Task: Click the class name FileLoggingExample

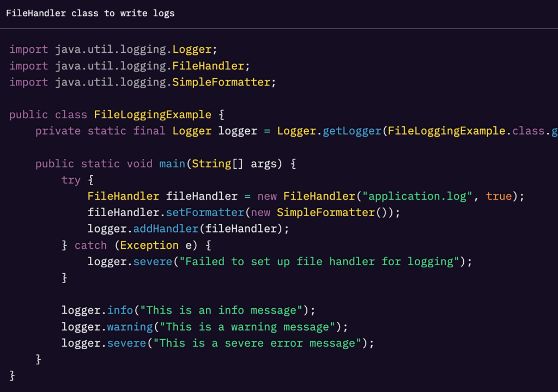Action: pos(153,114)
